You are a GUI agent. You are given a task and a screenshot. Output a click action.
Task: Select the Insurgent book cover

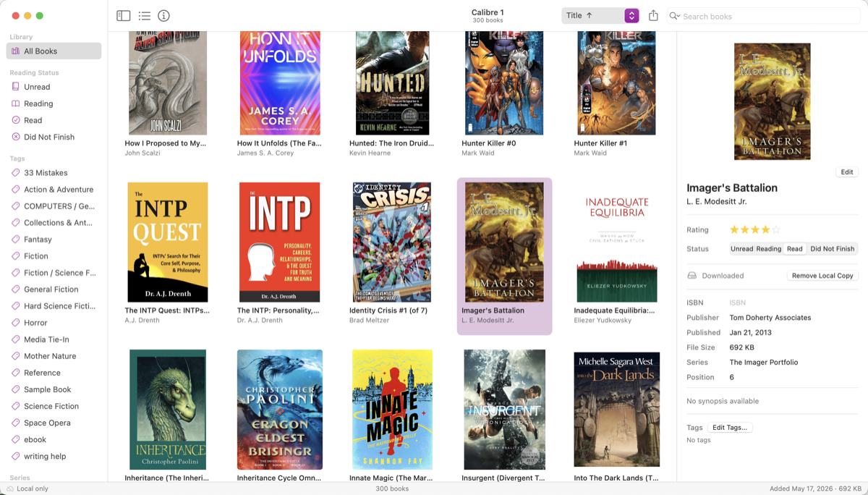pos(504,410)
